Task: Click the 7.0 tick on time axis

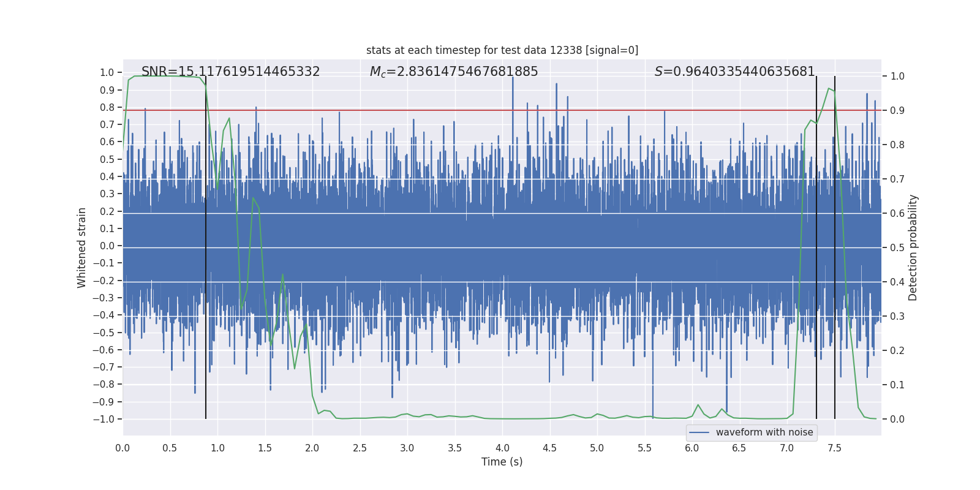Action: tap(787, 448)
